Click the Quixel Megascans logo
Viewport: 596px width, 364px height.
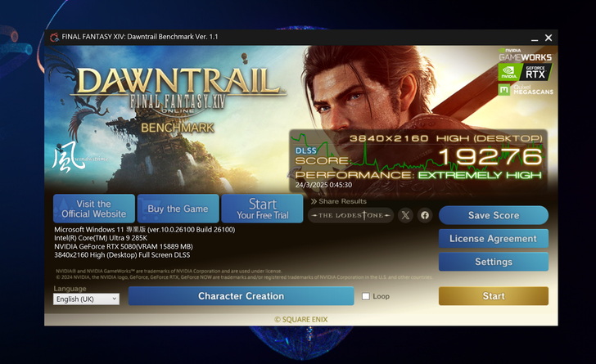click(x=526, y=90)
